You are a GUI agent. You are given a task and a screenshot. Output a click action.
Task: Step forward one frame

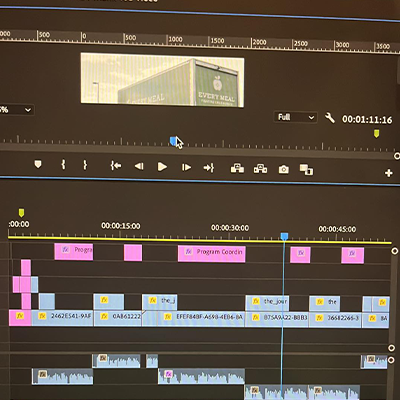pos(186,167)
